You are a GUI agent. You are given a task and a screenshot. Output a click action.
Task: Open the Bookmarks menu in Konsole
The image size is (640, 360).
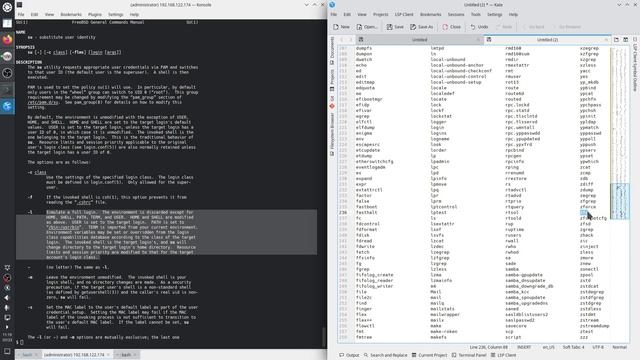71,14
